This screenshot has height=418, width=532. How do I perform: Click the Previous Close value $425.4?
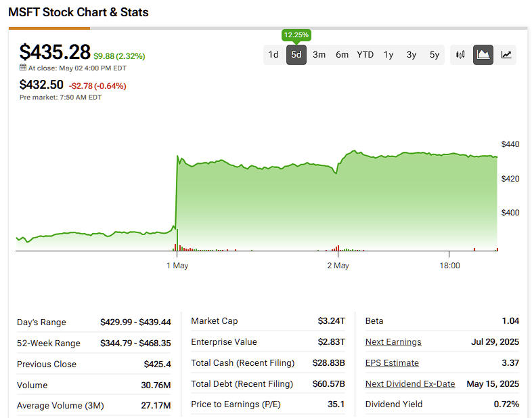tap(158, 364)
